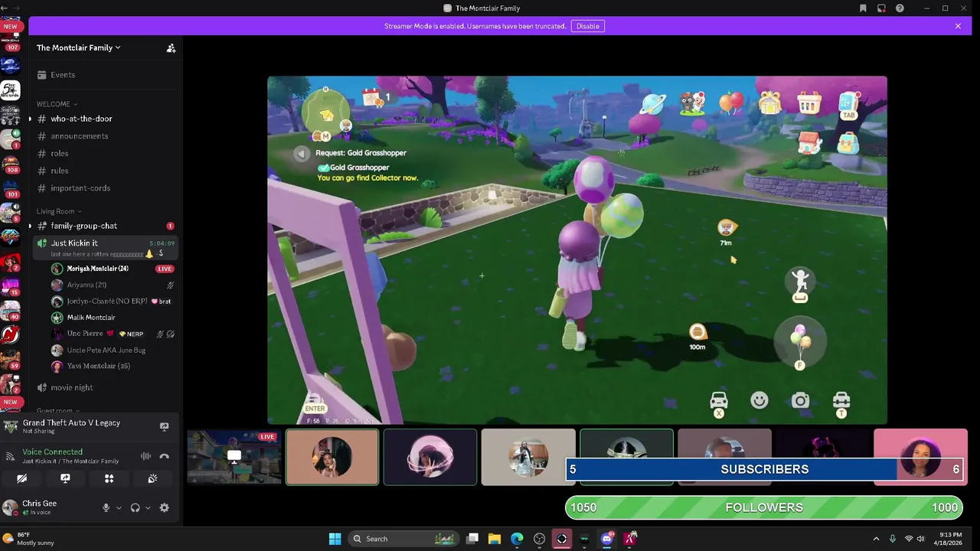Click the taskbar Search box

click(x=404, y=539)
